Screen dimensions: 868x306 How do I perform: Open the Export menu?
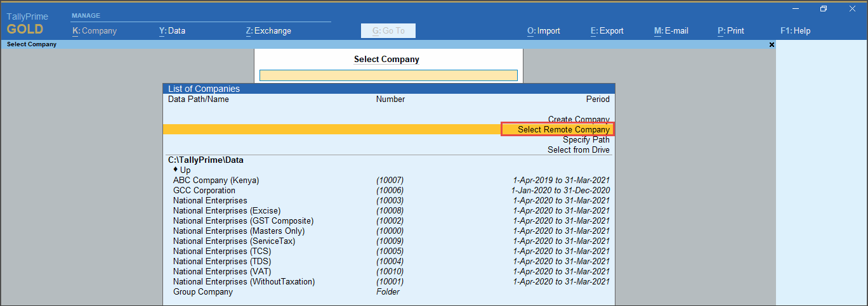(x=607, y=30)
